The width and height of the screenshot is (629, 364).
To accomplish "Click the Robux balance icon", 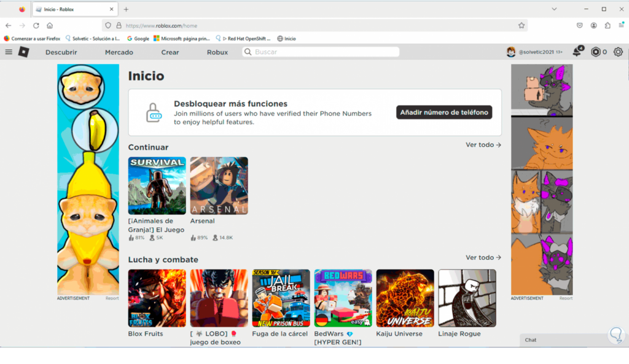I will [x=595, y=52].
